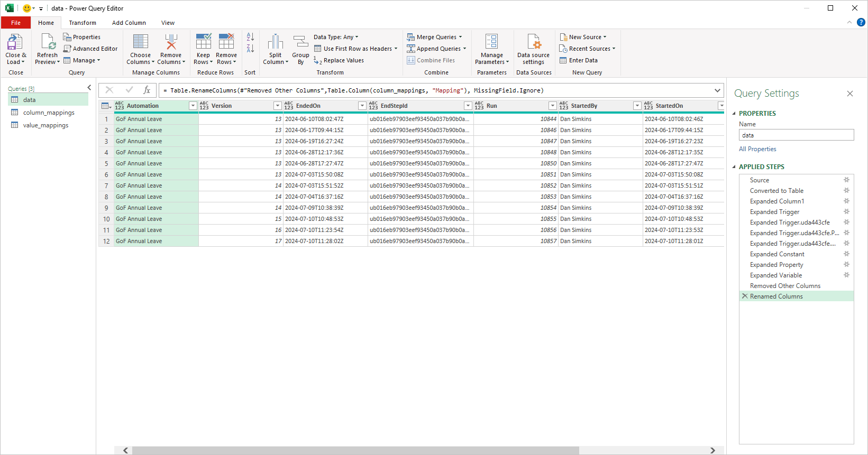Click the Group By icon
This screenshot has height=455, width=868.
tap(300, 42)
